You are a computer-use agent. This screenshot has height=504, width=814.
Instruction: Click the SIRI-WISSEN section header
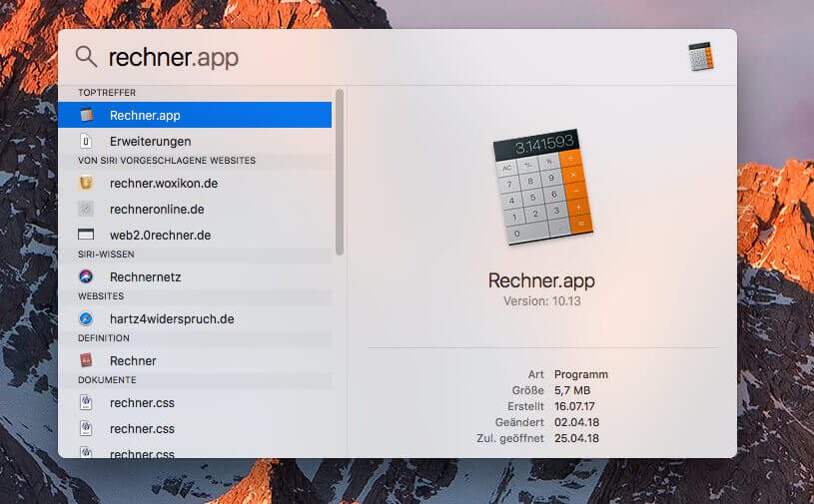click(x=106, y=254)
